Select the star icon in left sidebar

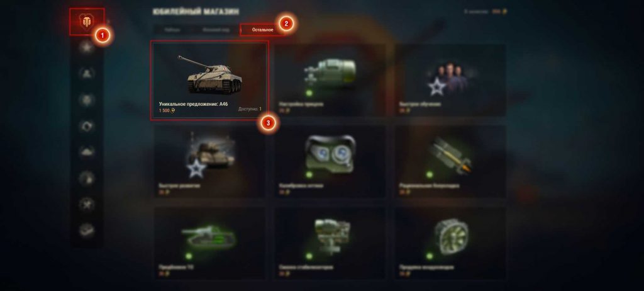point(87,48)
